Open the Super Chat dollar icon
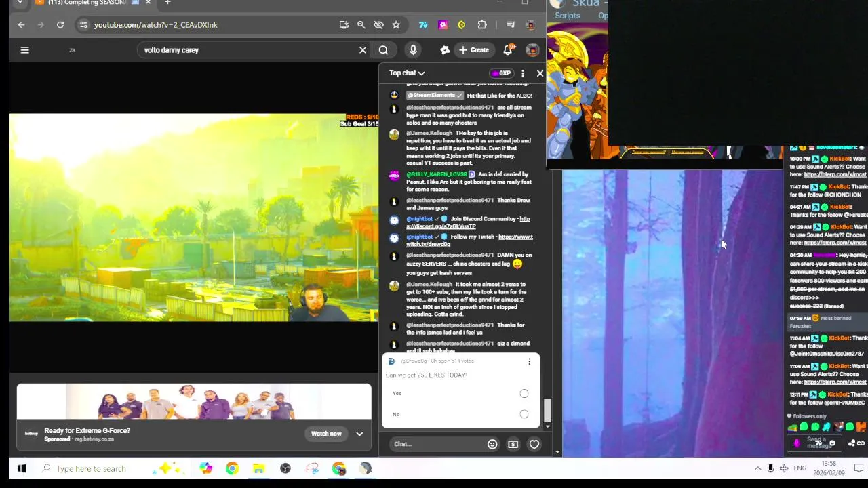Image resolution: width=868 pixels, height=488 pixels. coord(513,445)
